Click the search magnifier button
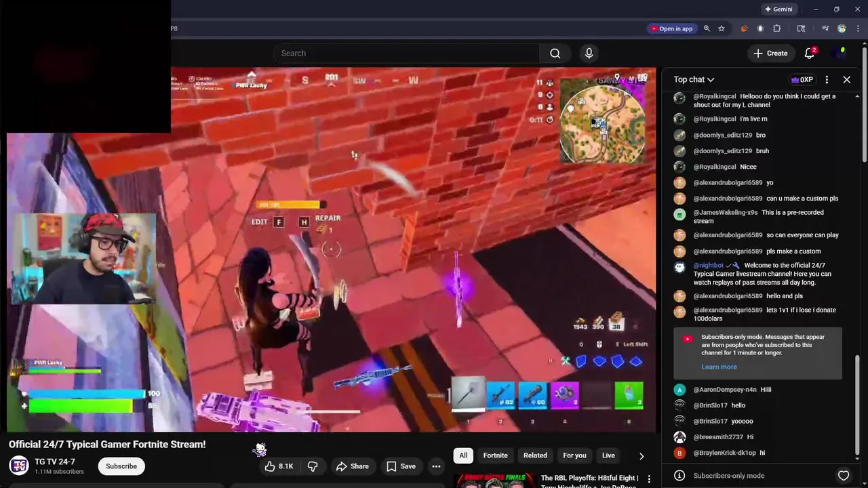Screen dimensions: 868x488 tap(555, 53)
